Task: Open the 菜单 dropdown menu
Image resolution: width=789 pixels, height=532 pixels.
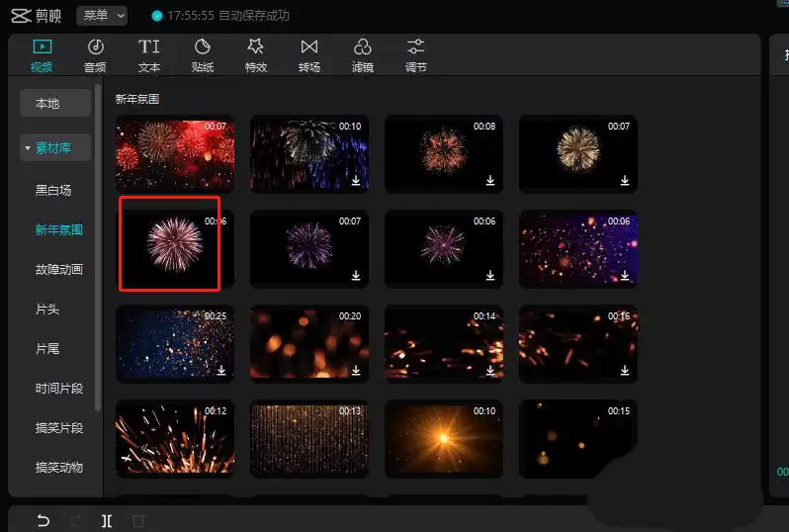Action: coord(103,16)
